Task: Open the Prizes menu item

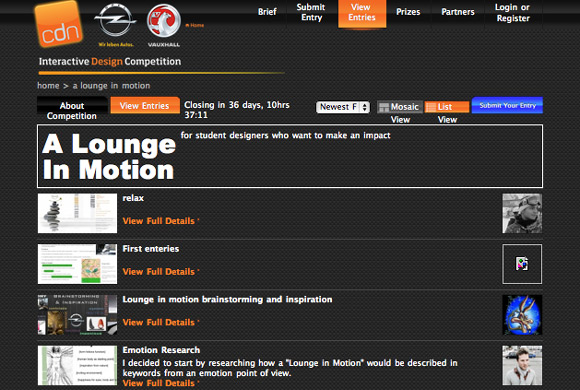Action: click(x=408, y=12)
